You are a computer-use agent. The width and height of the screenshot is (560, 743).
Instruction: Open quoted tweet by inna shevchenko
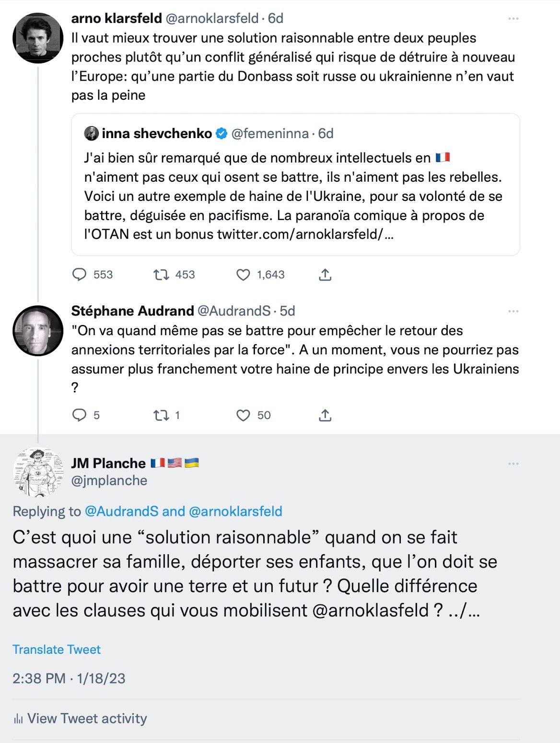click(x=295, y=185)
